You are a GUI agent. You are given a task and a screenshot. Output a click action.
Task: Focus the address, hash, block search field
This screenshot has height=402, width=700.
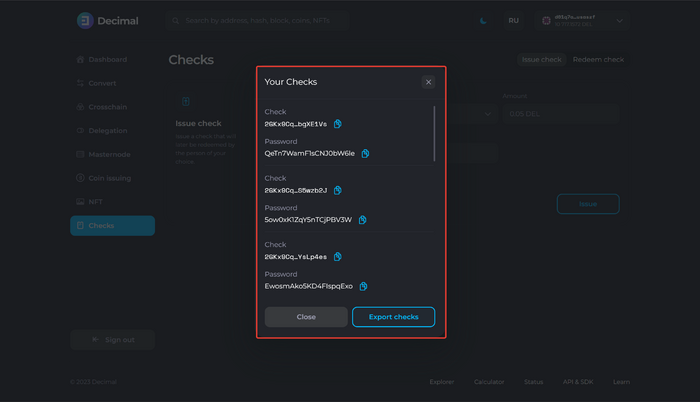[258, 21]
